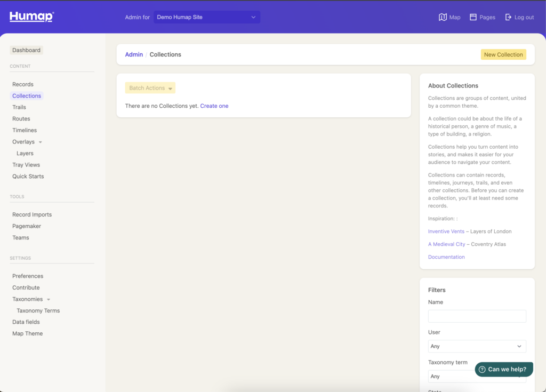
Task: Select Timelines in the sidebar
Action: [x=25, y=130]
